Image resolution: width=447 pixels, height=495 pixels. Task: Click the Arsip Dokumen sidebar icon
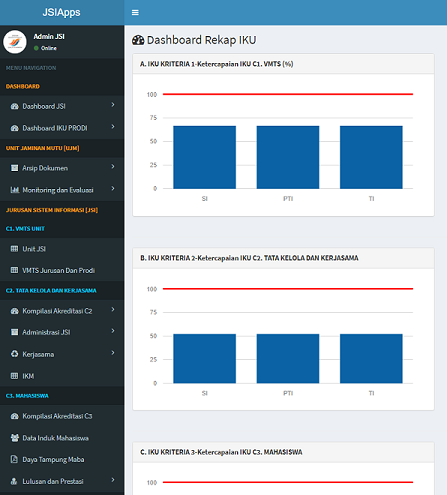(14, 168)
